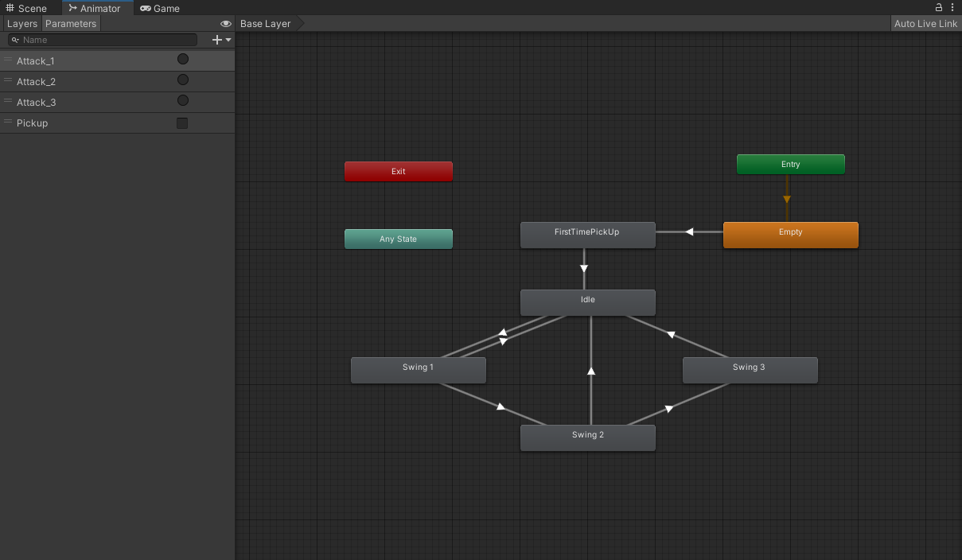Select the orange Empty default state node
Viewport: 962px width, 560px height.
click(x=790, y=235)
